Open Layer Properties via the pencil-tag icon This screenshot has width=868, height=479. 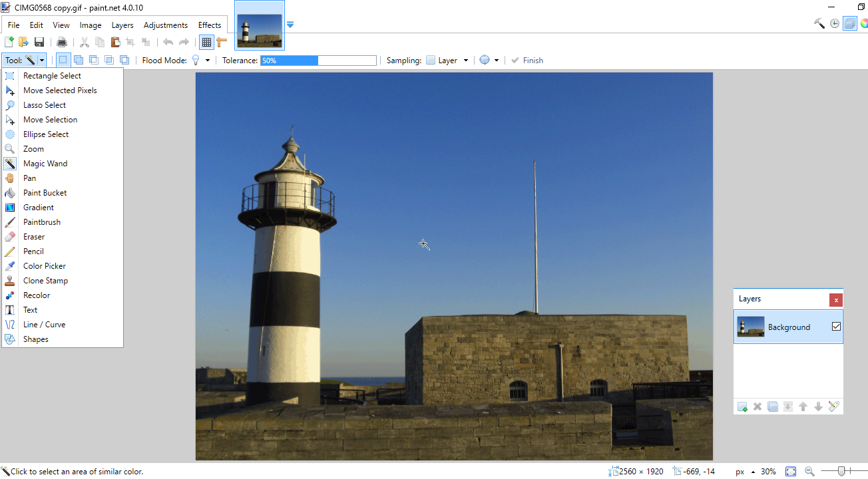point(833,406)
